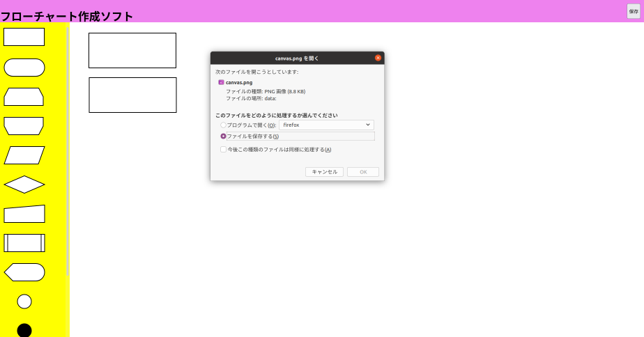Choose the diamond decision shape

(24, 185)
